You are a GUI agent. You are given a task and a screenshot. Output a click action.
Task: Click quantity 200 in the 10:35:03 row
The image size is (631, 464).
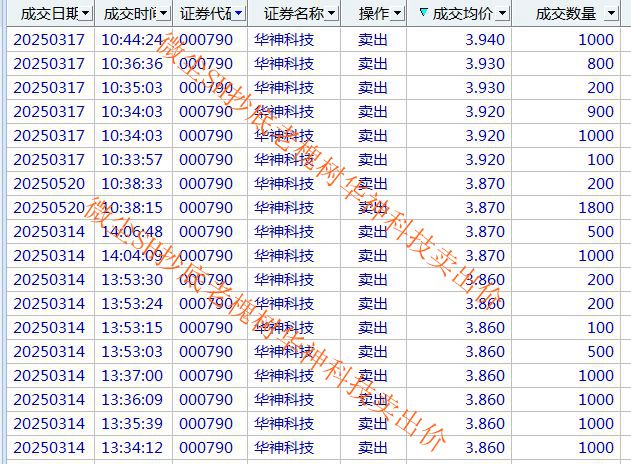(x=600, y=88)
